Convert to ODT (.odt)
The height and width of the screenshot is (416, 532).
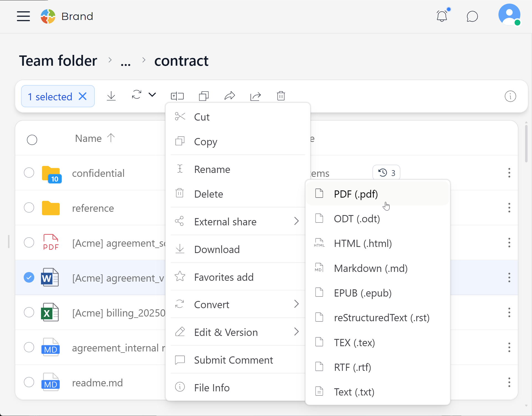[377, 219]
